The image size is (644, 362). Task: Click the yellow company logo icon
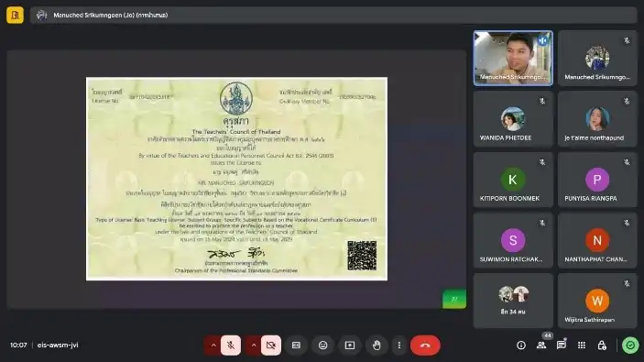click(x=15, y=16)
